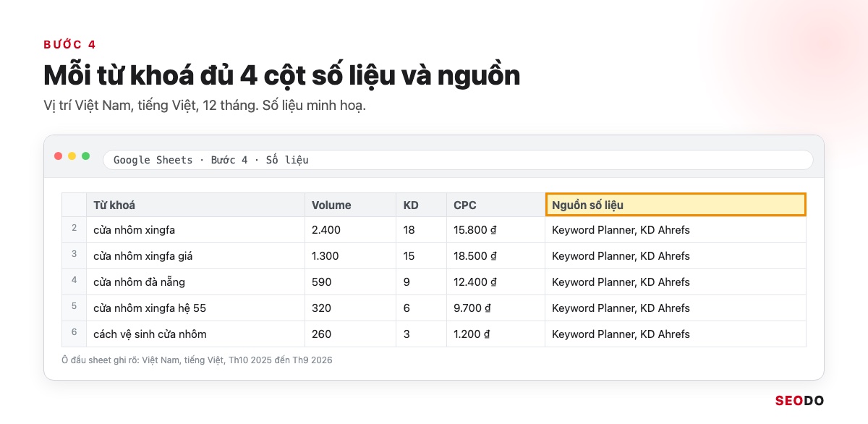Select the volume cell "260"
Viewport: 868px width, 424px height.
coord(350,334)
